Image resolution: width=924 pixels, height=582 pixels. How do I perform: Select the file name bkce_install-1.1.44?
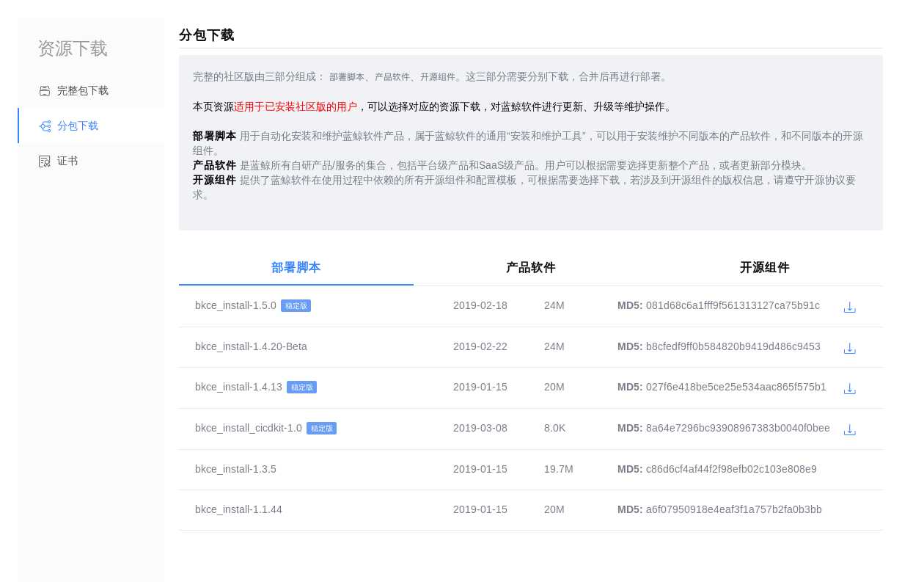238,509
